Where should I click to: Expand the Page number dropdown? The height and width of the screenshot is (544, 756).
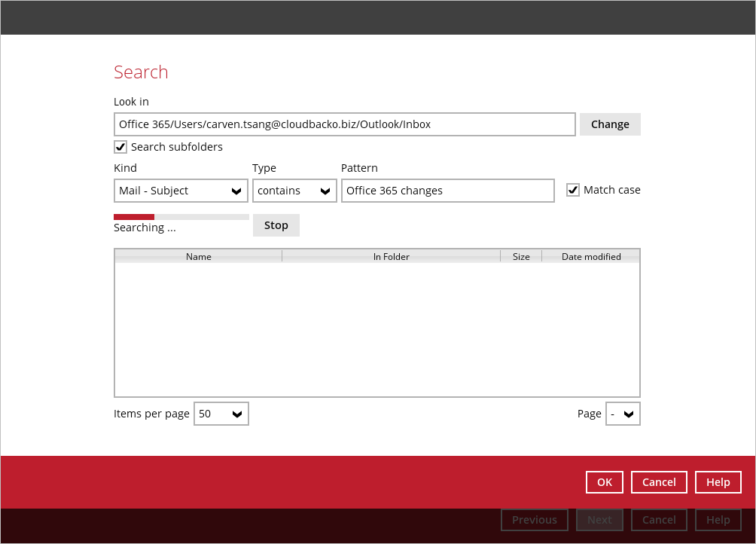click(623, 414)
